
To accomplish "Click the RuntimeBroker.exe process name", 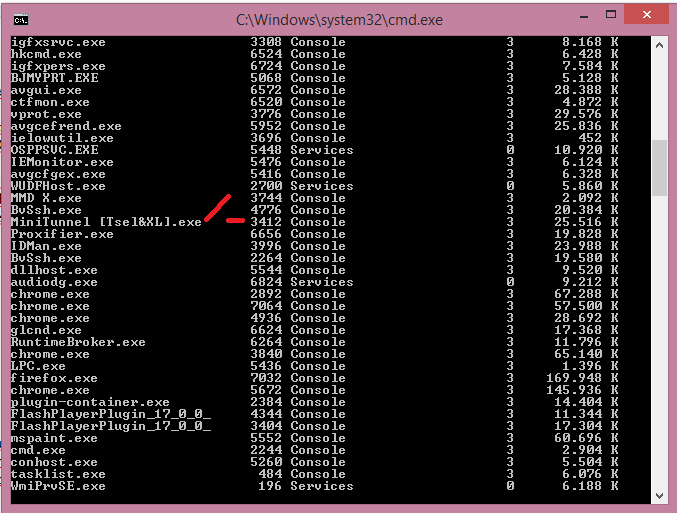I will (x=78, y=342).
